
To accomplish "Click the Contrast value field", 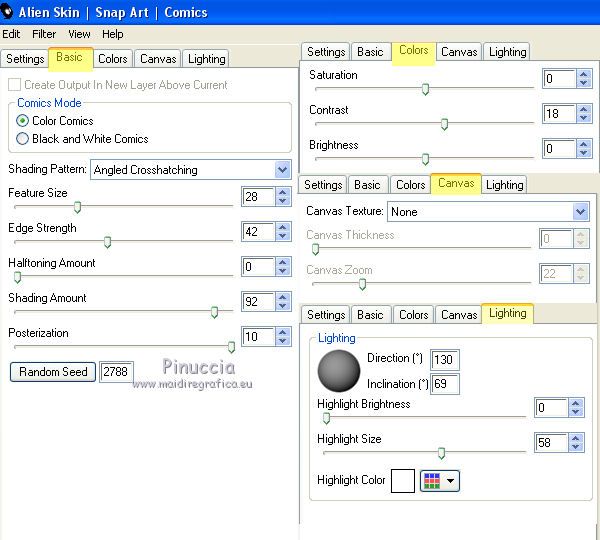I will pyautogui.click(x=559, y=114).
